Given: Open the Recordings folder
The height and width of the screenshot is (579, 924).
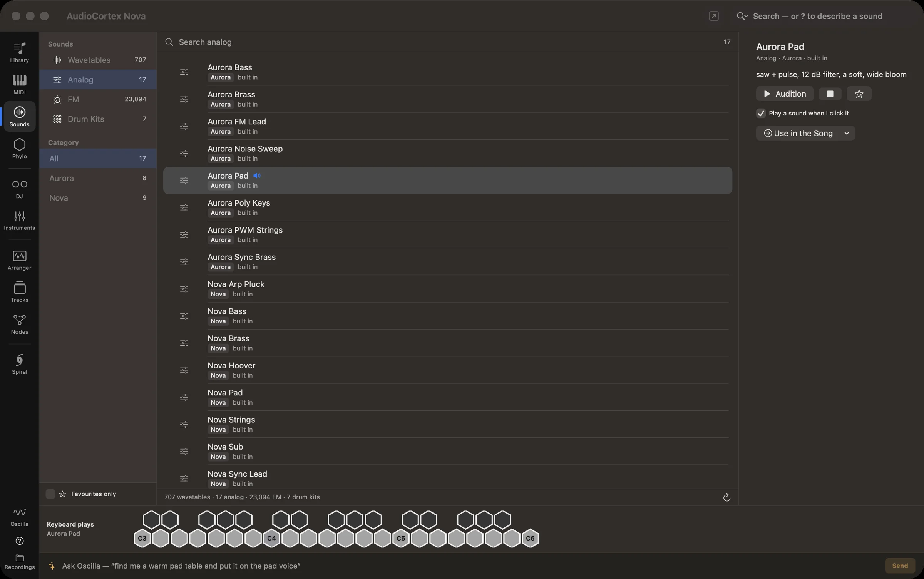Looking at the screenshot, I should [19, 562].
